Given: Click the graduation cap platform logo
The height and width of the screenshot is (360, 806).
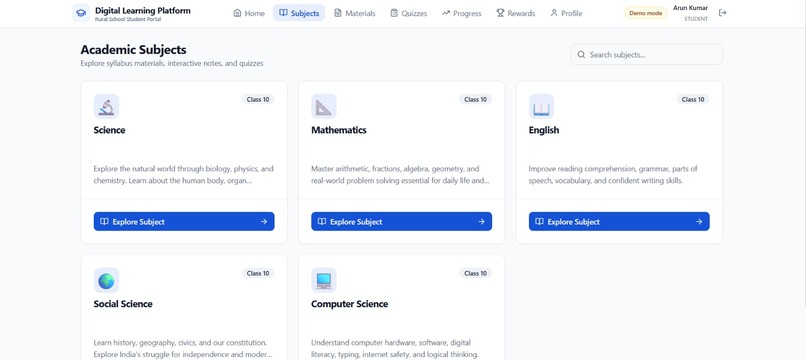Looking at the screenshot, I should coord(81,13).
